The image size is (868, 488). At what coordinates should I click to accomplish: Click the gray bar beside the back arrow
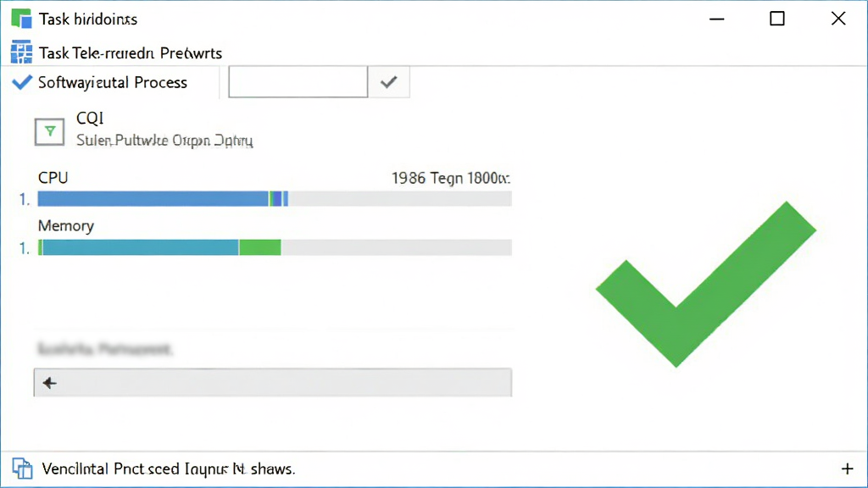tap(272, 382)
